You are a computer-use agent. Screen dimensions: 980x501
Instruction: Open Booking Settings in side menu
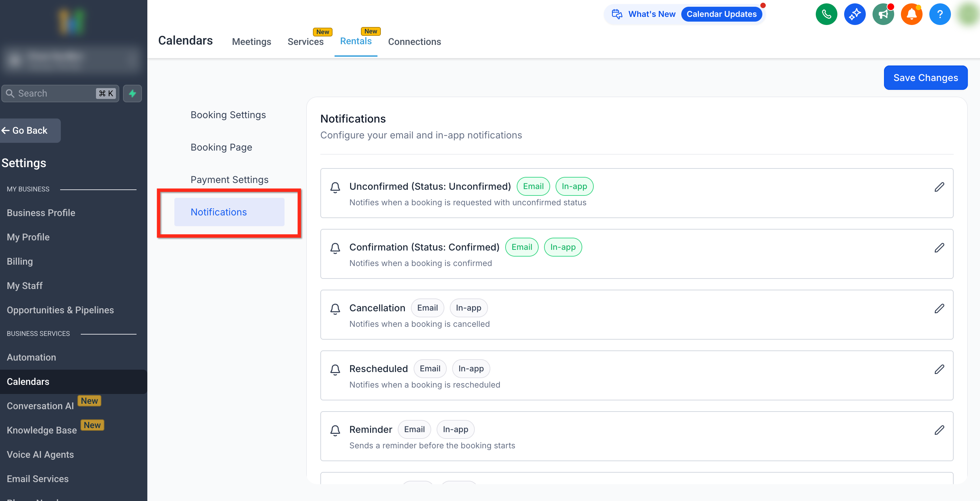[x=228, y=115]
